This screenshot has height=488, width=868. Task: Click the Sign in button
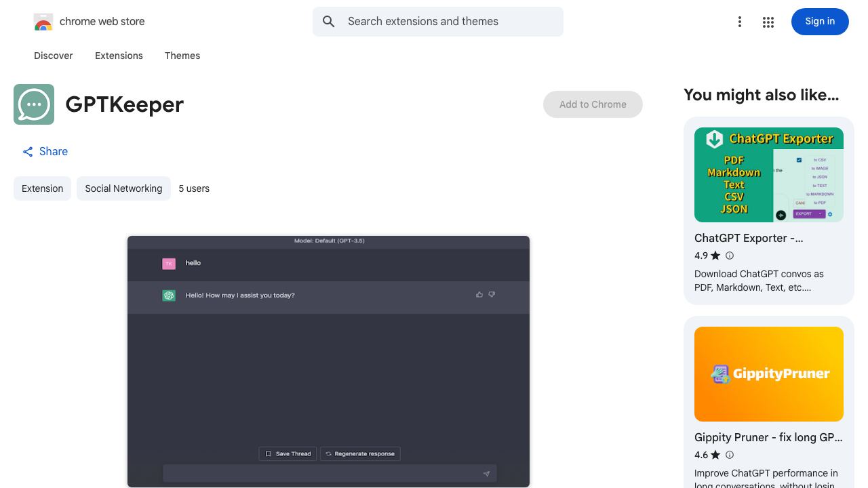tap(820, 22)
